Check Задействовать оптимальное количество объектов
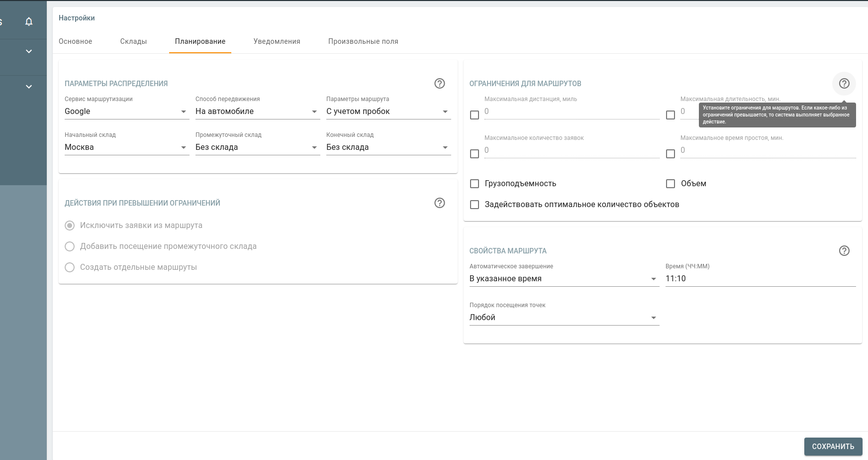Viewport: 868px width, 460px height. click(x=475, y=205)
